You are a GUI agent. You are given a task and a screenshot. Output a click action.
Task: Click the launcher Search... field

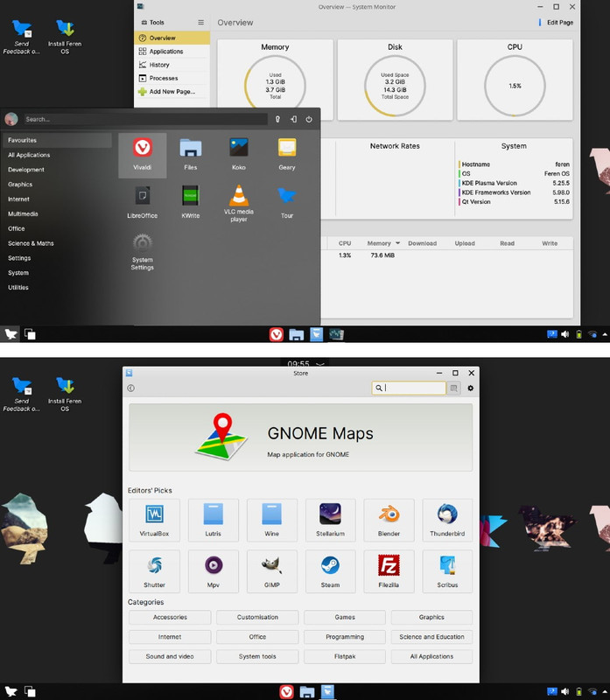tap(145, 119)
